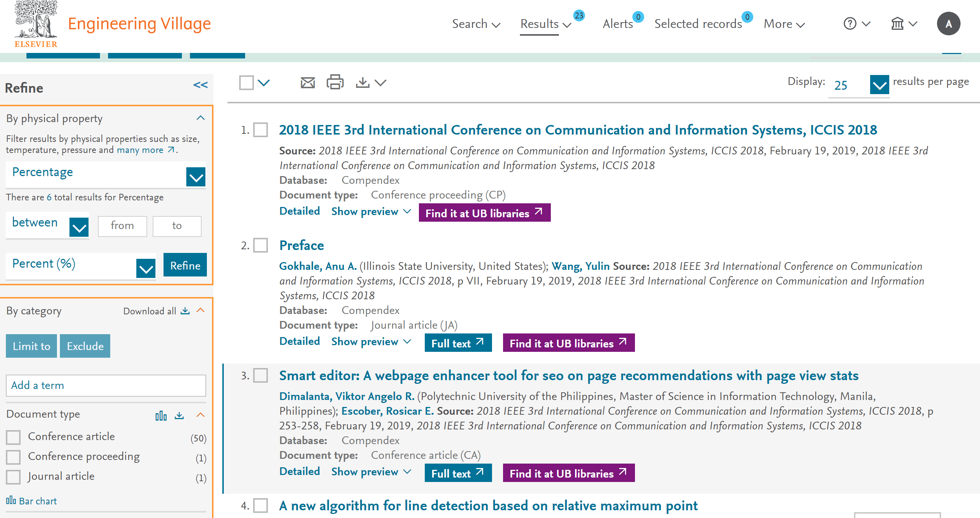Screen dimensions: 980x518
Task: Check the Conference article filter
Action: coord(13,437)
